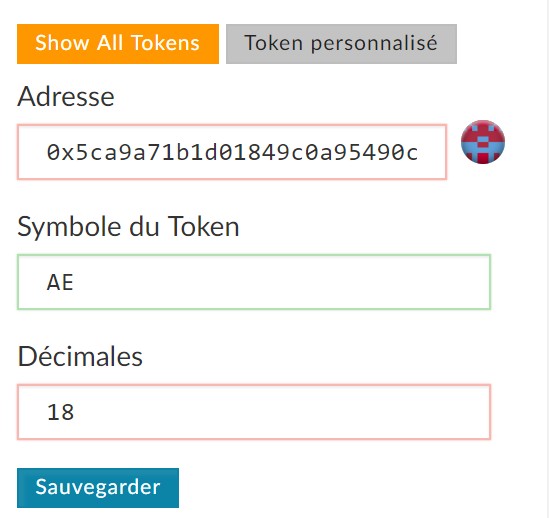This screenshot has width=549, height=518.
Task: Focus the Décimales input field
Action: click(x=254, y=412)
